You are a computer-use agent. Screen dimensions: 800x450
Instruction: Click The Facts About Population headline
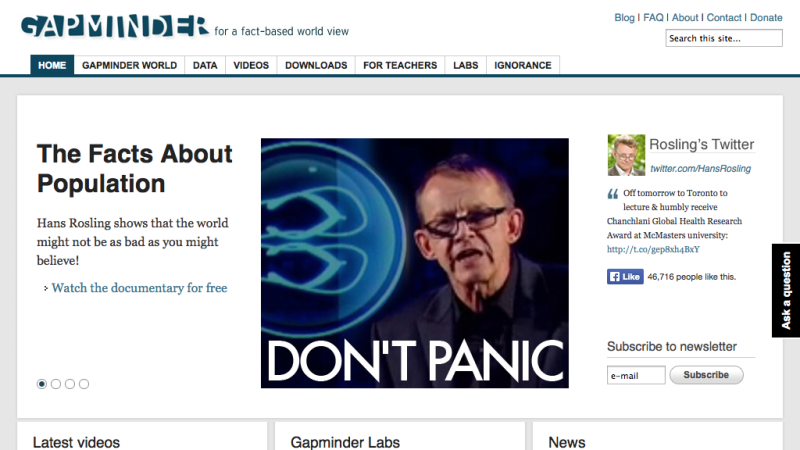(x=134, y=168)
